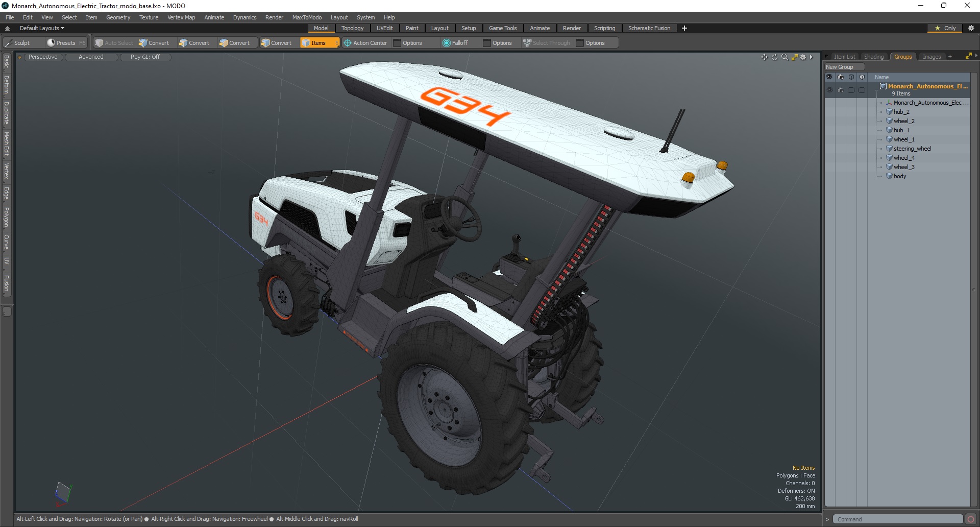This screenshot has width=980, height=527.
Task: Open the Presets browser
Action: click(x=66, y=43)
